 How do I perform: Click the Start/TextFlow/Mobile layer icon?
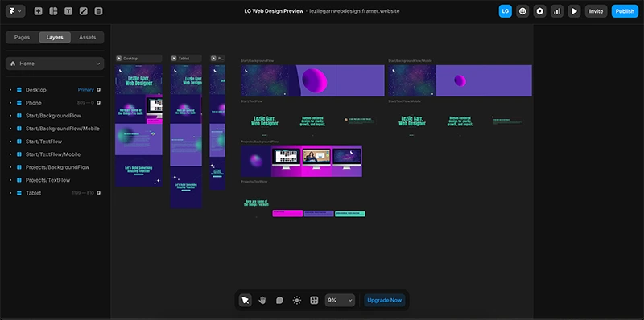tap(19, 154)
